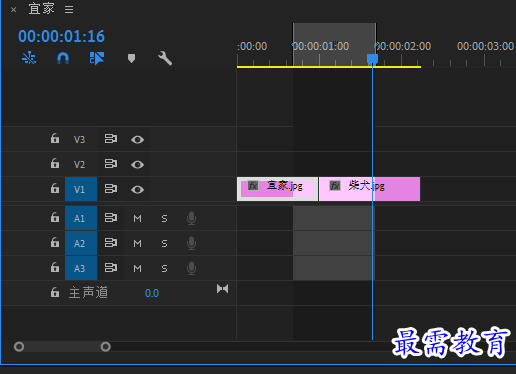Select the 柴犬.jpg clip
This screenshot has width=516, height=374.
point(370,189)
